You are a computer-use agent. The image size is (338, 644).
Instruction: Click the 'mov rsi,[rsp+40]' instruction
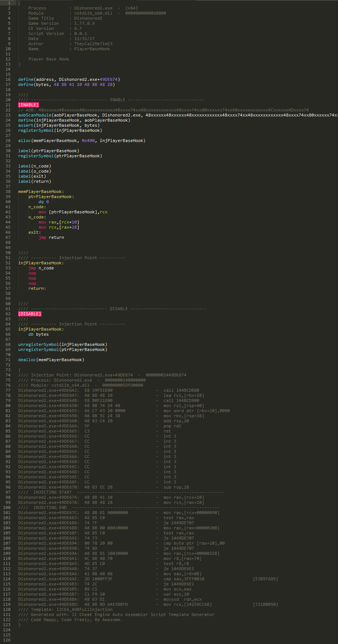(184, 406)
